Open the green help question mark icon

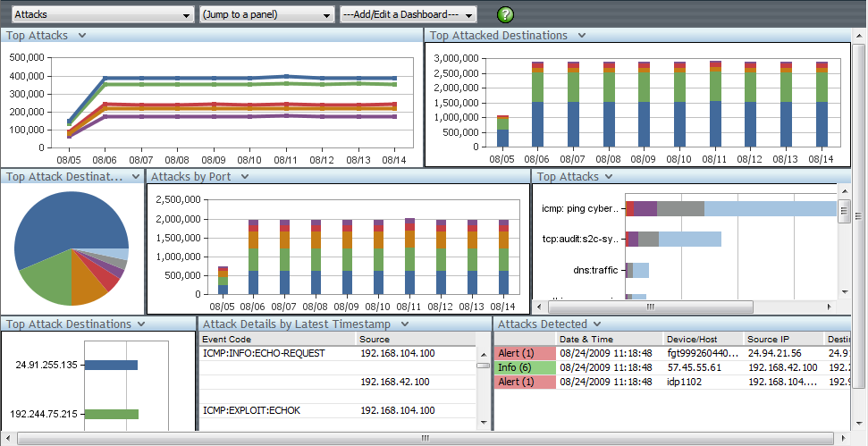click(x=505, y=15)
